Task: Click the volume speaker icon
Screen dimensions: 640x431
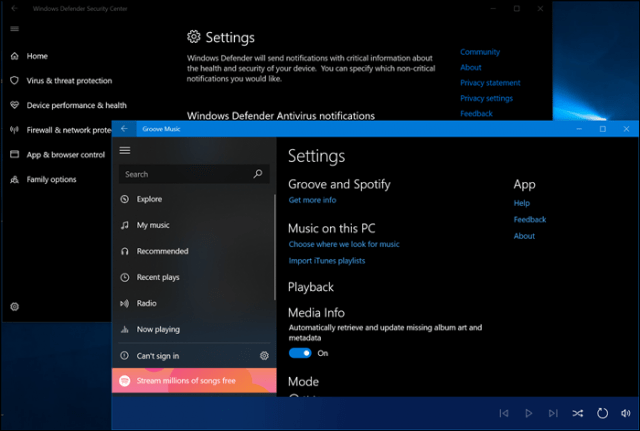Action: 626,413
